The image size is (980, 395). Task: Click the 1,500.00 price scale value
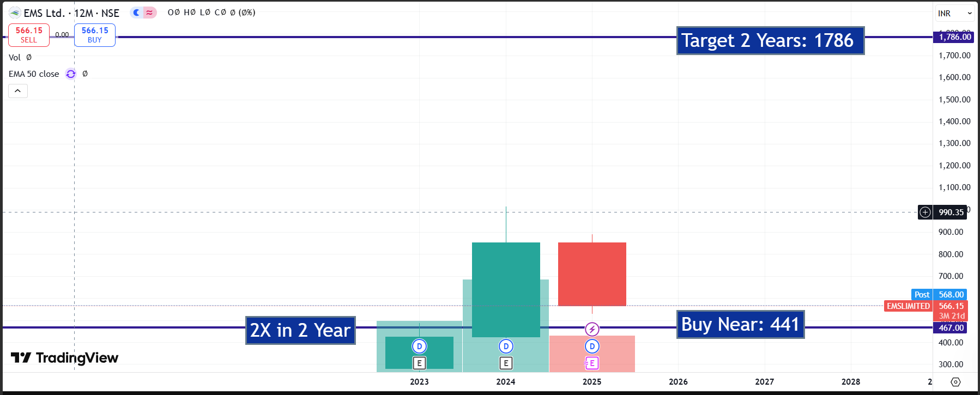click(x=954, y=100)
